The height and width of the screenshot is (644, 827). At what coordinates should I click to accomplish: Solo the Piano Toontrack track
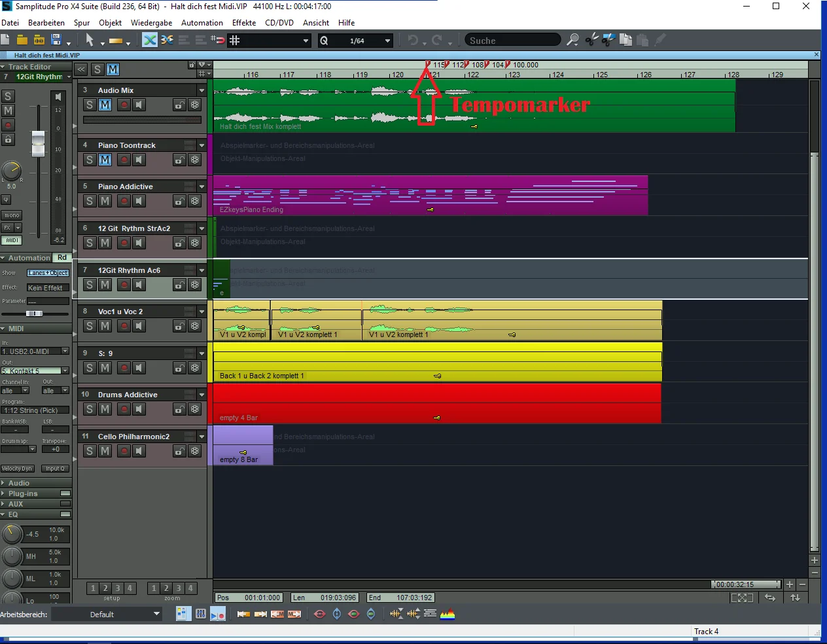tap(90, 160)
